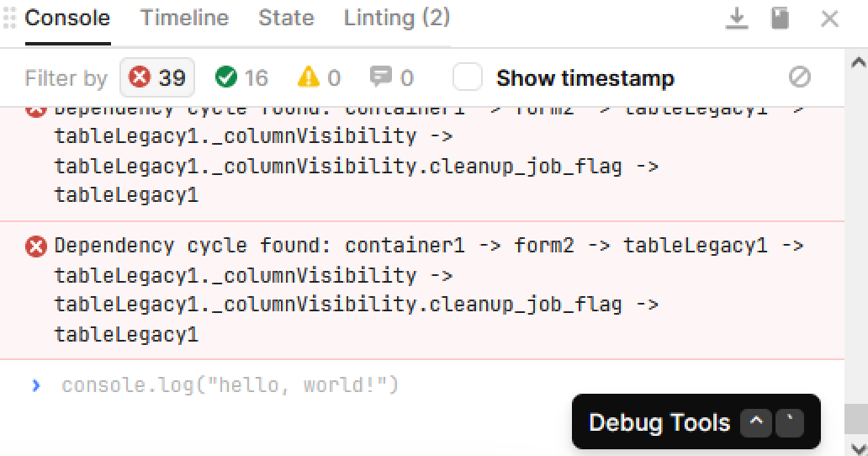Download the console logs
The image size is (868, 456).
(737, 19)
